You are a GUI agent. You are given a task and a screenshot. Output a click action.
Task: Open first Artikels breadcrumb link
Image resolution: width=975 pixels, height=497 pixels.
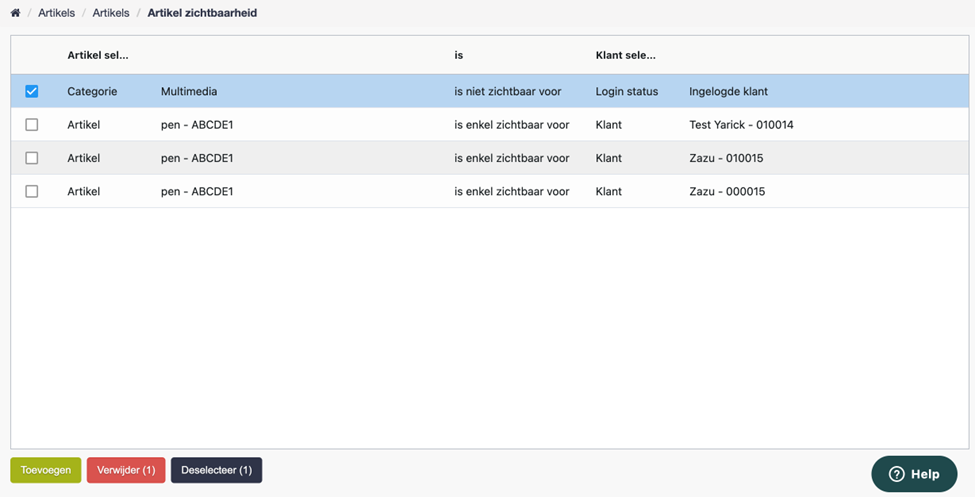[57, 13]
